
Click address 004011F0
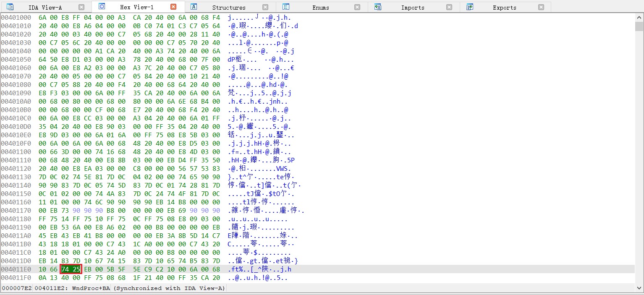(16, 278)
